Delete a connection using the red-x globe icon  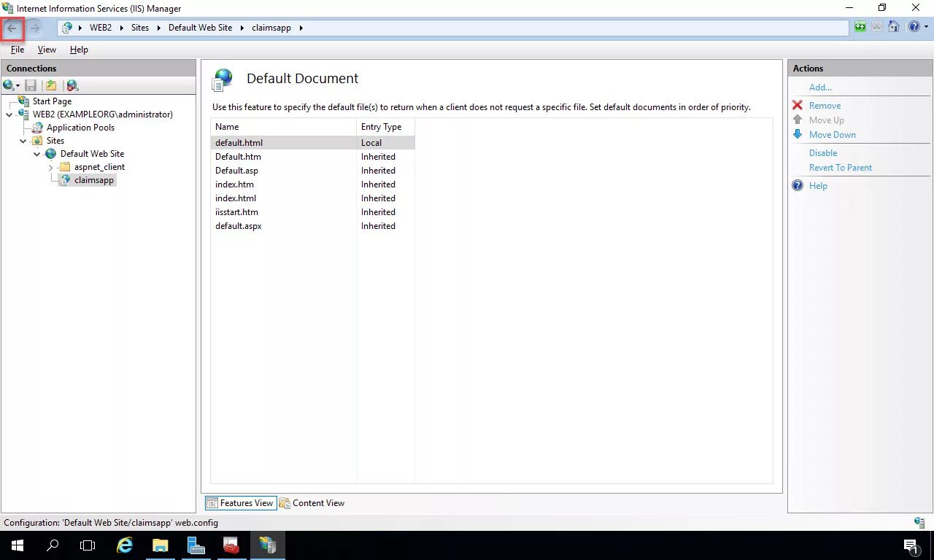click(72, 85)
